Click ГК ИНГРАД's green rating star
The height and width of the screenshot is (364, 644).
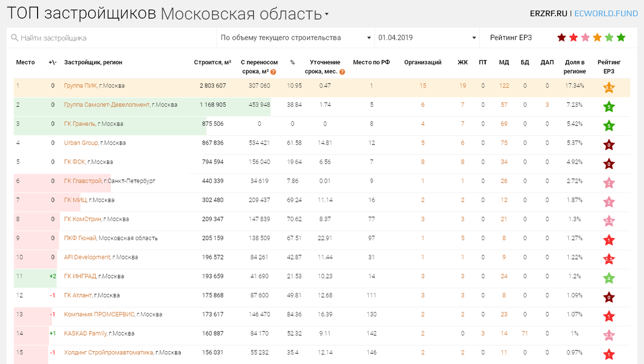609,278
